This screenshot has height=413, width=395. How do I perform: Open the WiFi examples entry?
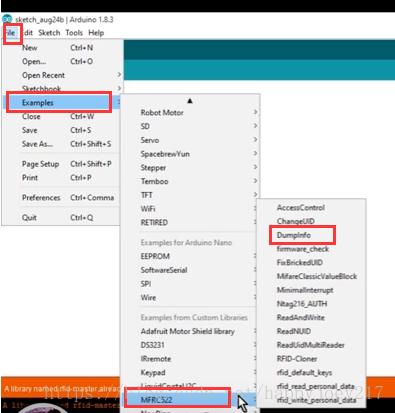[189, 209]
